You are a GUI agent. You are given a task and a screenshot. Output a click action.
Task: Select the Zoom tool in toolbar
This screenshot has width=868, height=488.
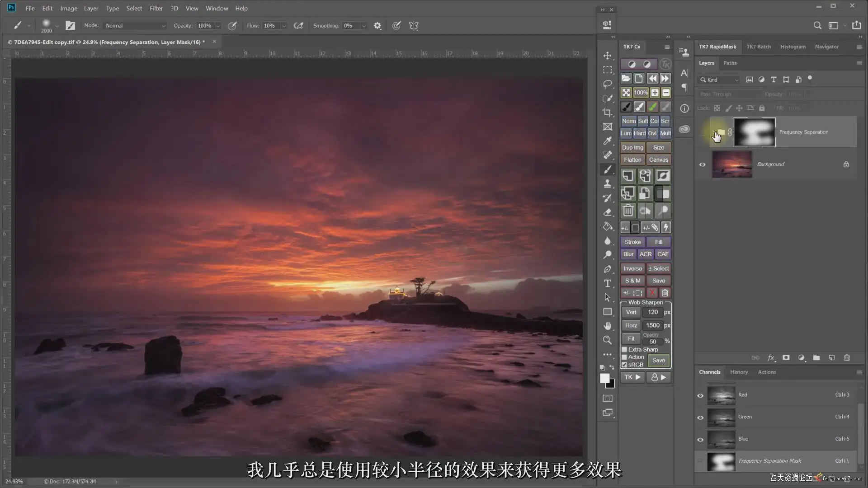(608, 340)
